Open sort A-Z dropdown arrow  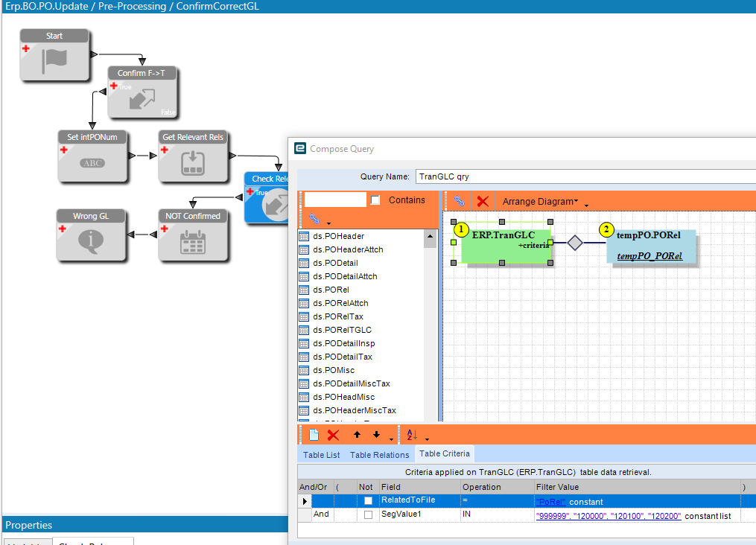[428, 439]
